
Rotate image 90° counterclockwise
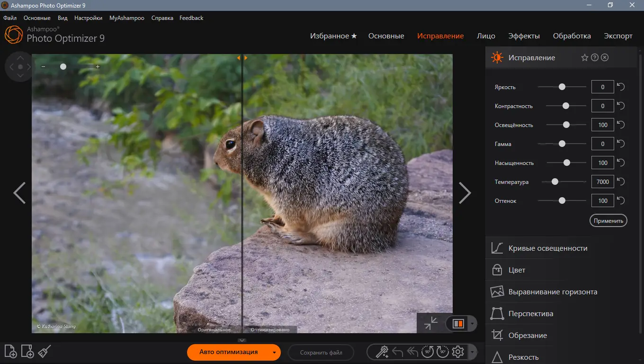coord(428,352)
